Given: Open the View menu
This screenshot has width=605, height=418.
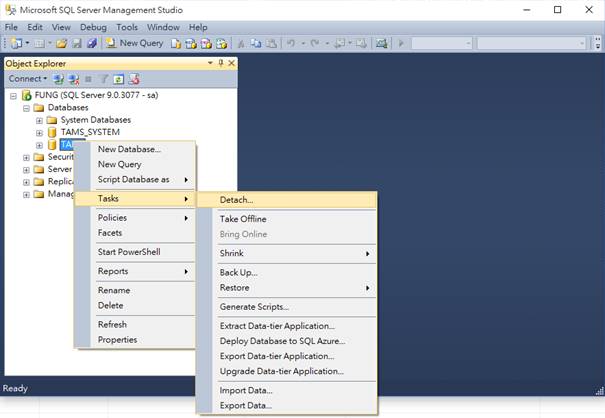Looking at the screenshot, I should tap(61, 27).
